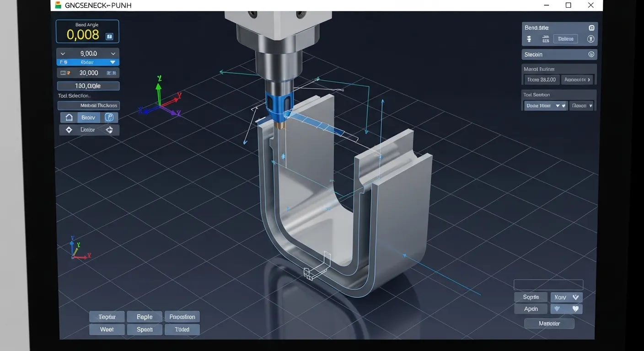Open the highlighted blue dropdown under 9,00.0

click(88, 62)
